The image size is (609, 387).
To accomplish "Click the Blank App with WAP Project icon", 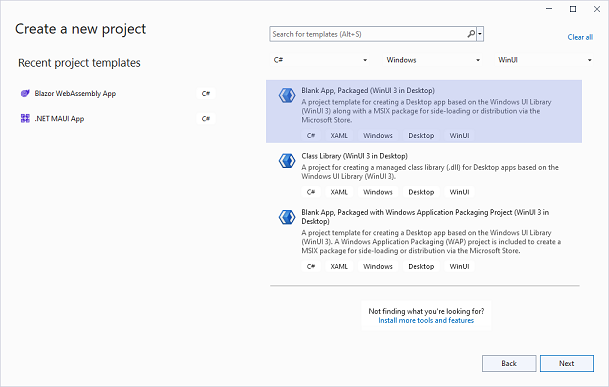I will click(x=287, y=217).
